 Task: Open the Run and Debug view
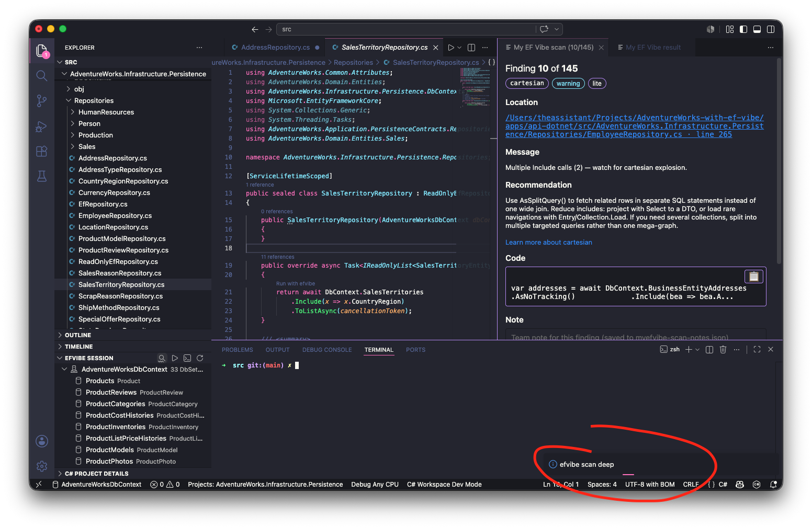[42, 126]
